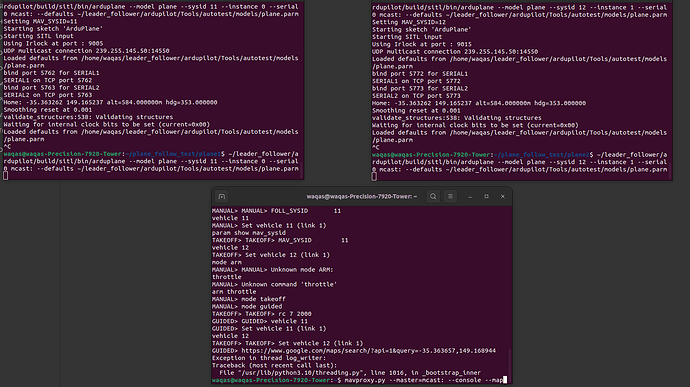This screenshot has height=387, width=690.
Task: Close the bottom terminal window
Action: click(503, 196)
